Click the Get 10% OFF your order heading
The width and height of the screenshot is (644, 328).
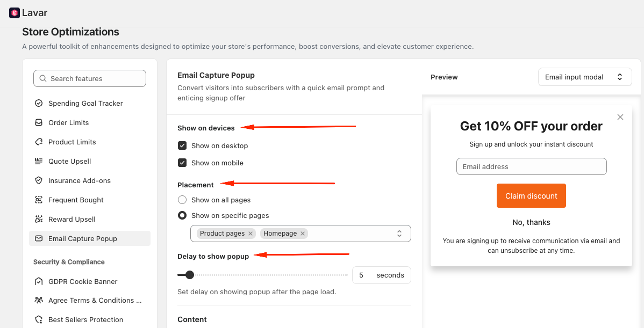(531, 126)
